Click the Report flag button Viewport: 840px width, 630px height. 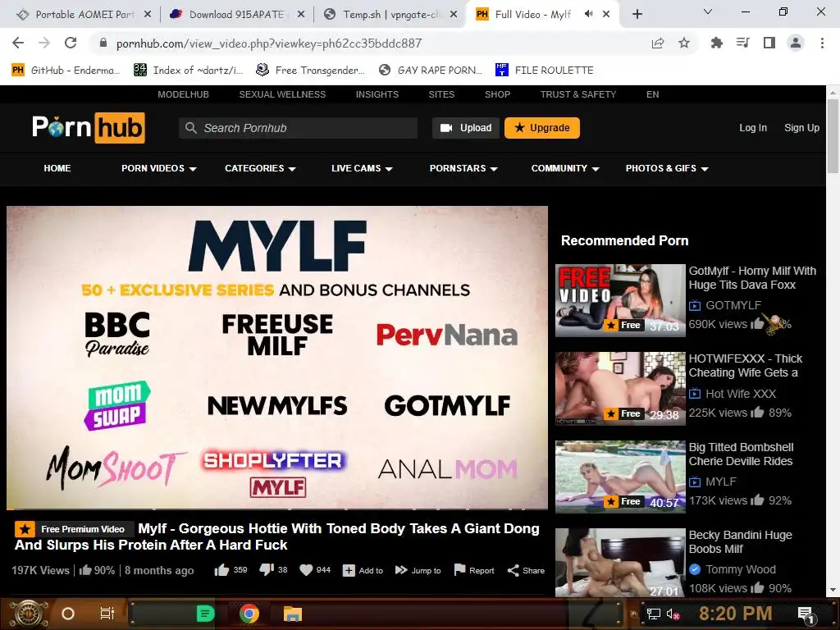[x=474, y=571]
